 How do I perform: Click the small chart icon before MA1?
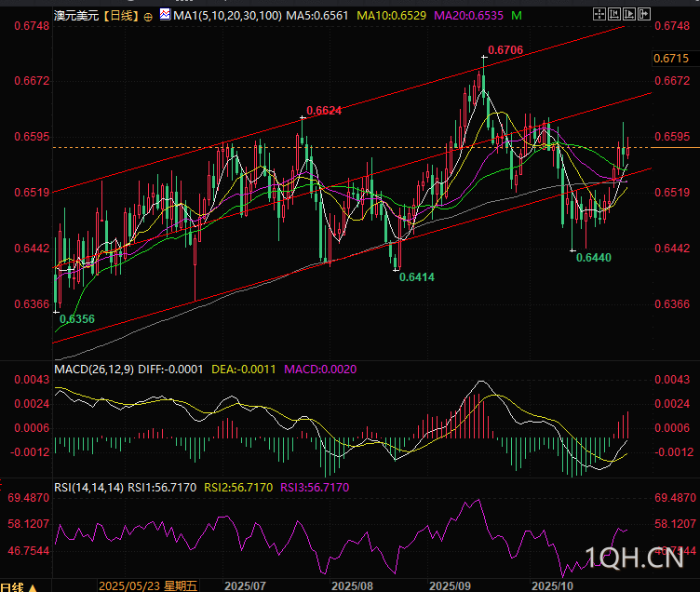click(165, 16)
